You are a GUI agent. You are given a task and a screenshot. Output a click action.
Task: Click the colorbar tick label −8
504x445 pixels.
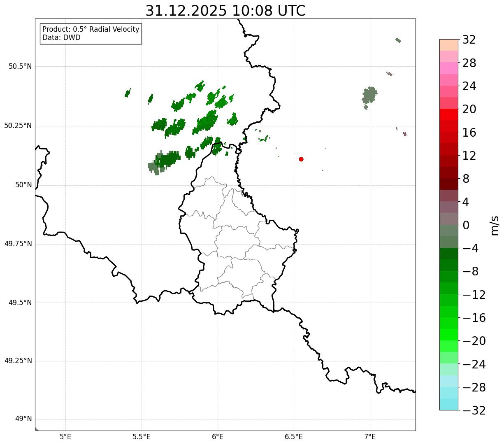pyautogui.click(x=471, y=271)
